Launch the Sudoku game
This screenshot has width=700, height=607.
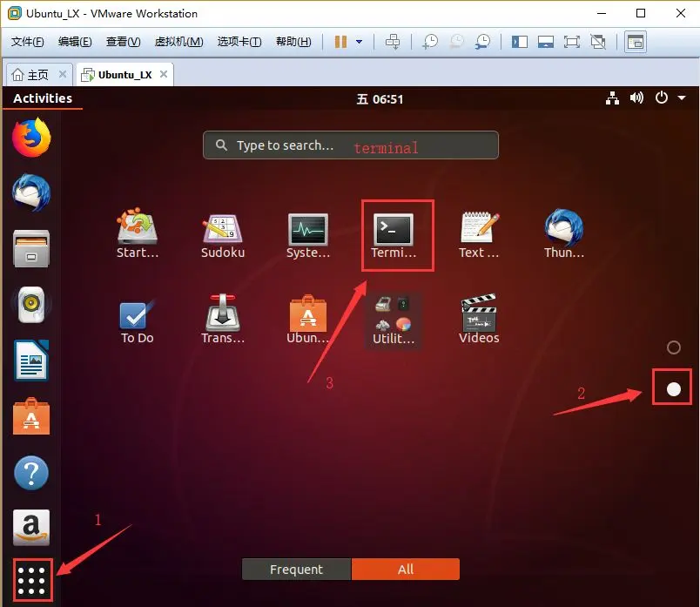pyautogui.click(x=222, y=237)
